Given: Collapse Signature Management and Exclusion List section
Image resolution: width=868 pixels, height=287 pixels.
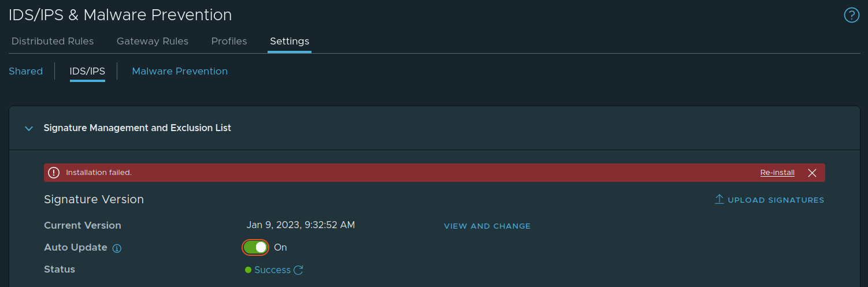Looking at the screenshot, I should 29,128.
